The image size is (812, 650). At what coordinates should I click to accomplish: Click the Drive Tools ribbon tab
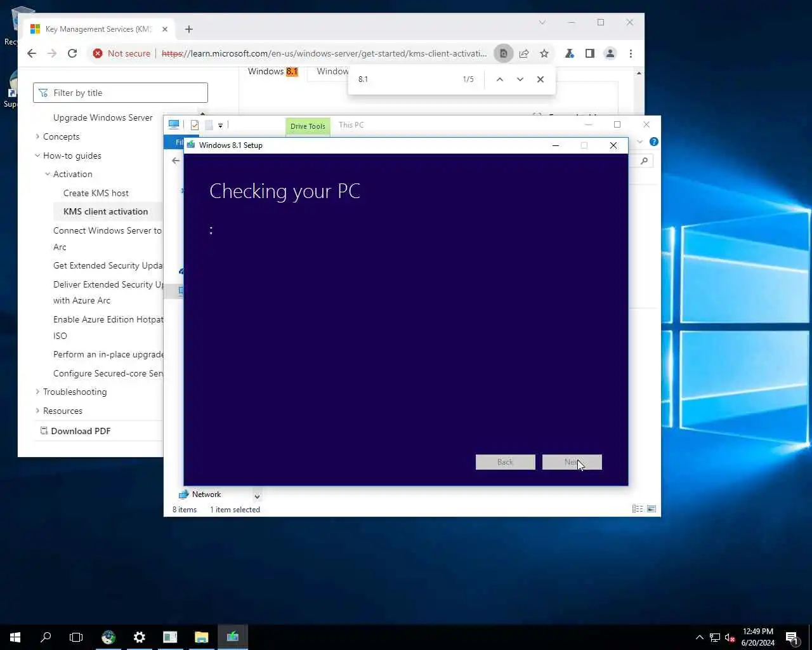point(308,126)
